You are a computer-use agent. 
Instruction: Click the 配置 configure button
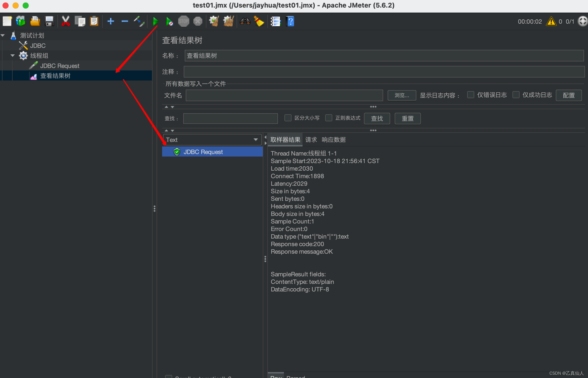[569, 95]
